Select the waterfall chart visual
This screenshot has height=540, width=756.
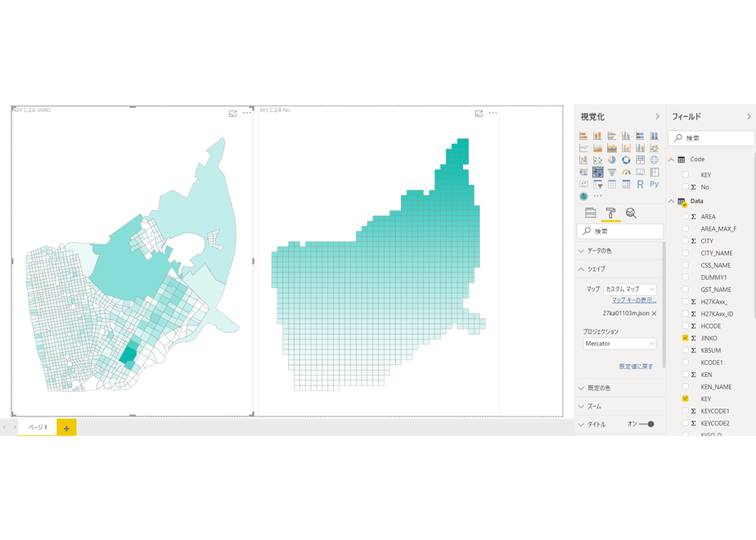[583, 160]
